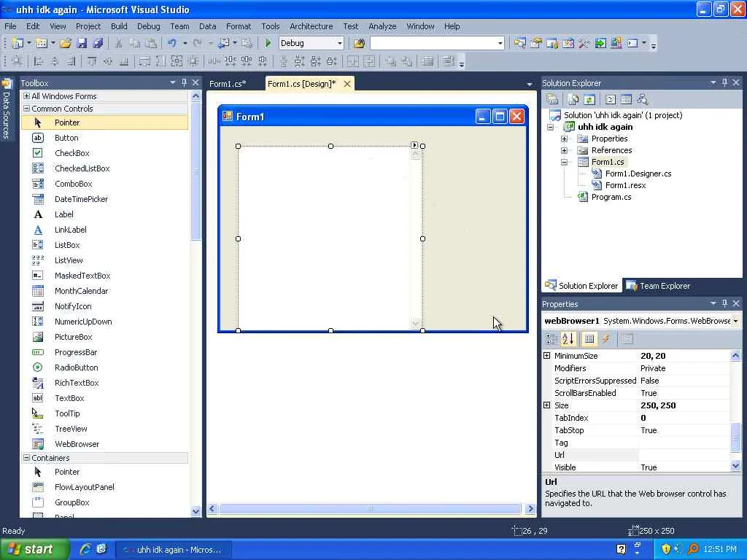Open the Architecture menu
The image size is (747, 560).
pyautogui.click(x=311, y=26)
